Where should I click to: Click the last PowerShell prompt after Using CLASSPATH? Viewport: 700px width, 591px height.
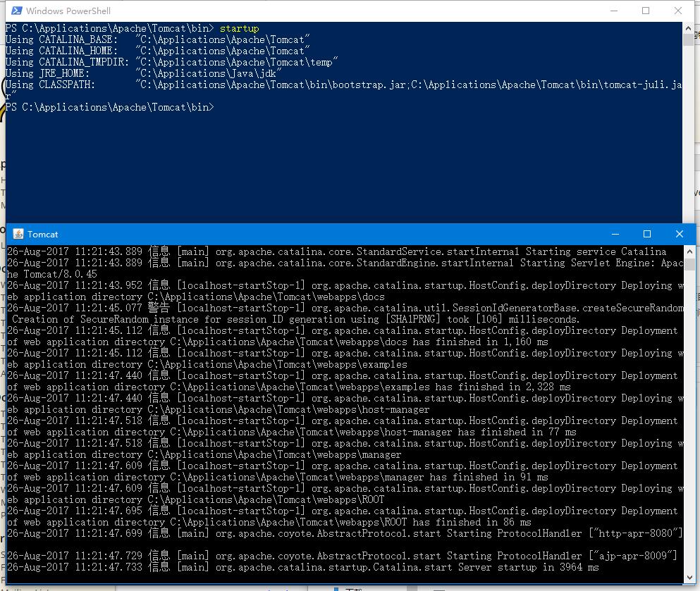tap(110, 107)
